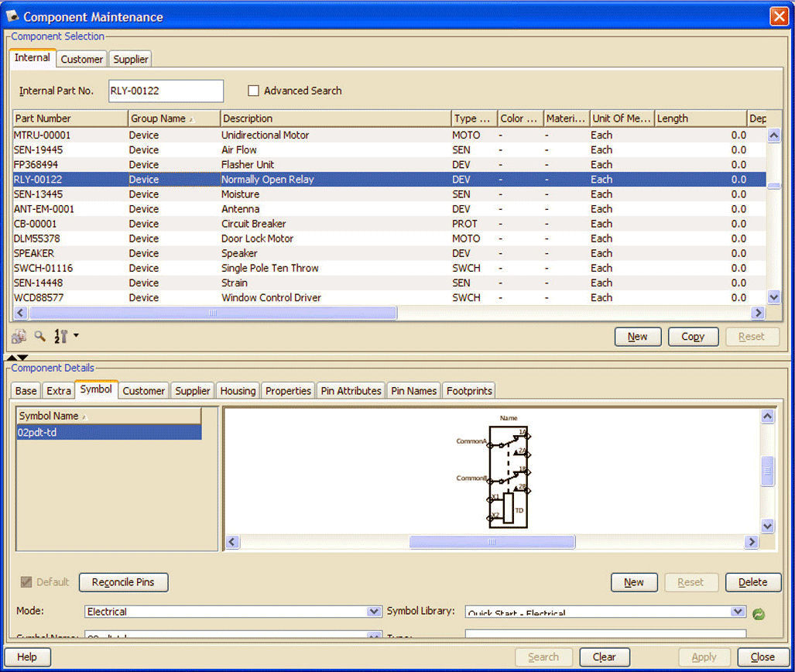The image size is (795, 672).
Task: Select the RLY-00122 Normally Open Relay row
Action: (x=389, y=179)
